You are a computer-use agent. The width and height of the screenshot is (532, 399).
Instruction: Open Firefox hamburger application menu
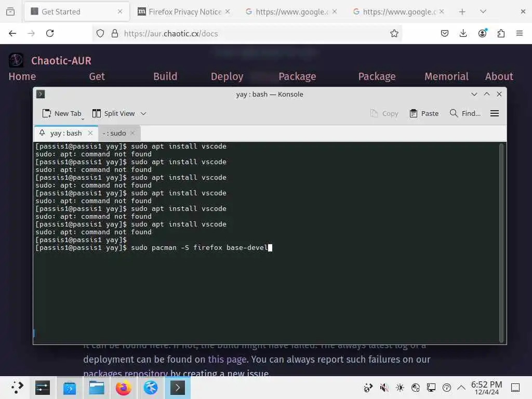coord(519,33)
